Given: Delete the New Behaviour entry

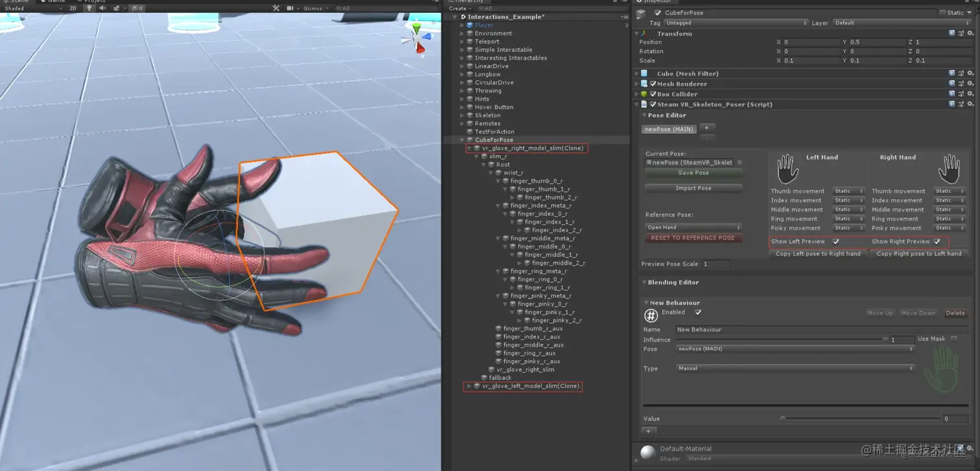Looking at the screenshot, I should pos(955,313).
